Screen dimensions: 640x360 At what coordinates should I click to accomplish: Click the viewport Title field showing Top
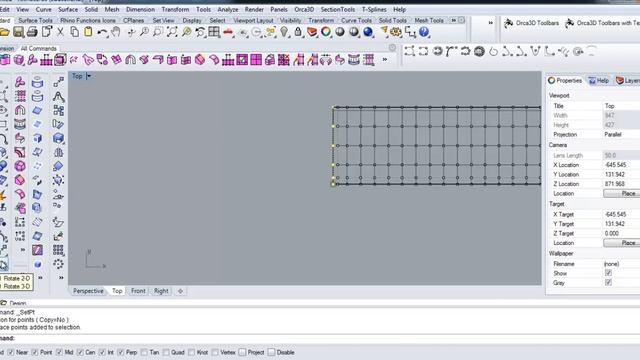(621, 106)
